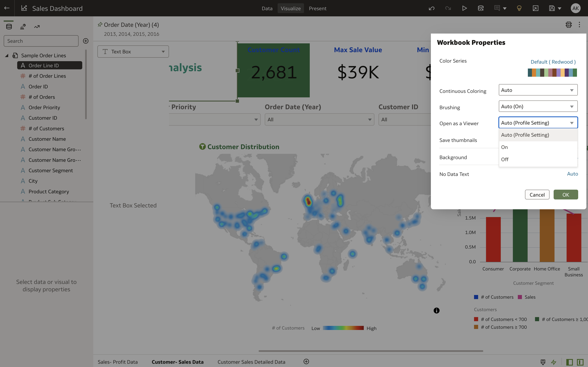Click the Save icon in header
Screen dimensions: 588x367
coord(552,8)
